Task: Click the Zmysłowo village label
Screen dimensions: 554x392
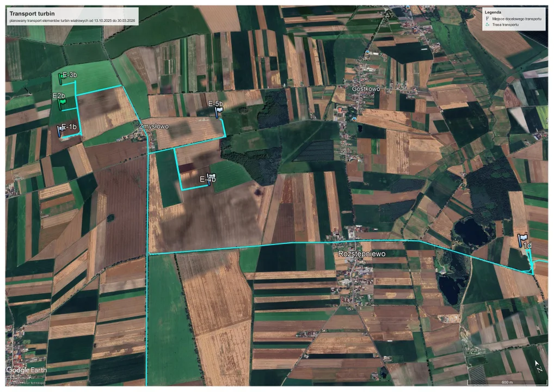Action: pyautogui.click(x=154, y=126)
